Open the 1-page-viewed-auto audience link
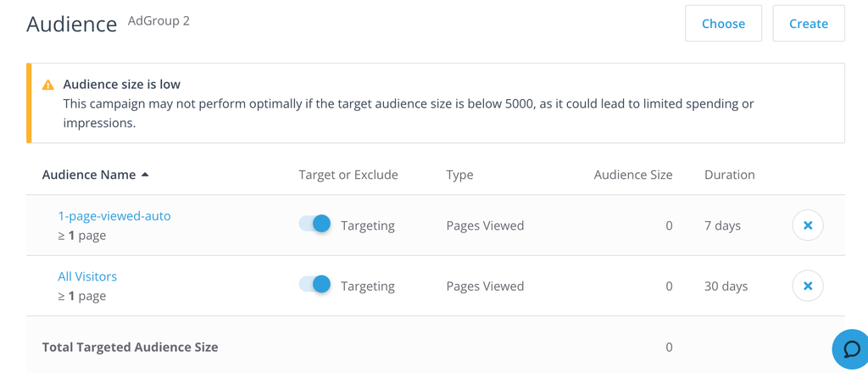This screenshot has height=373, width=868. click(114, 216)
